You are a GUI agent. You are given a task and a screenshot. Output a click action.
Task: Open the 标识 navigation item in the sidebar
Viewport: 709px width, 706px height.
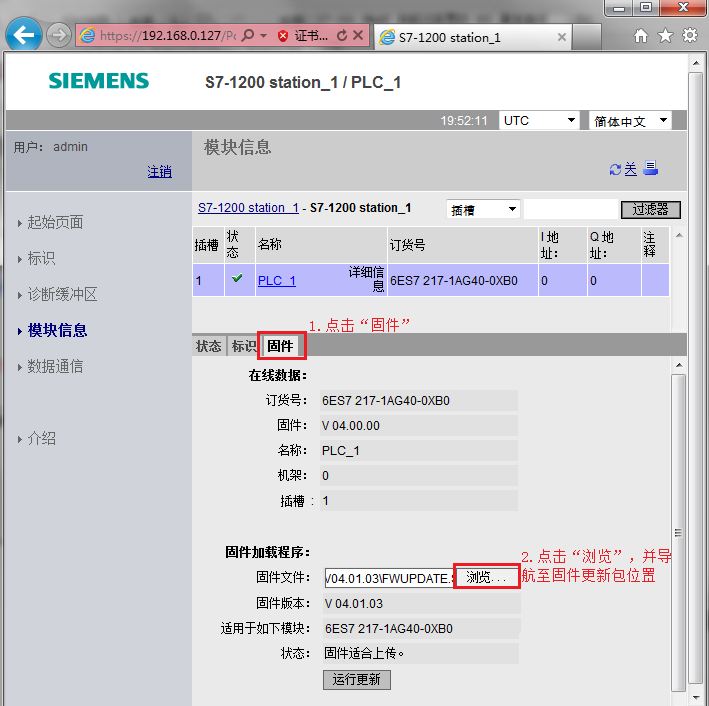[x=41, y=258]
